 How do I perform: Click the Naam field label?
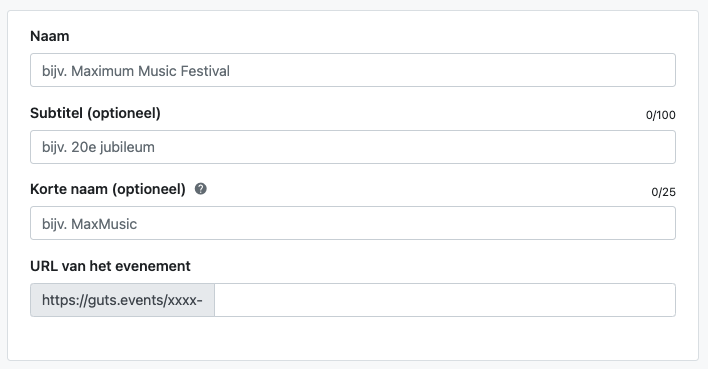click(50, 36)
